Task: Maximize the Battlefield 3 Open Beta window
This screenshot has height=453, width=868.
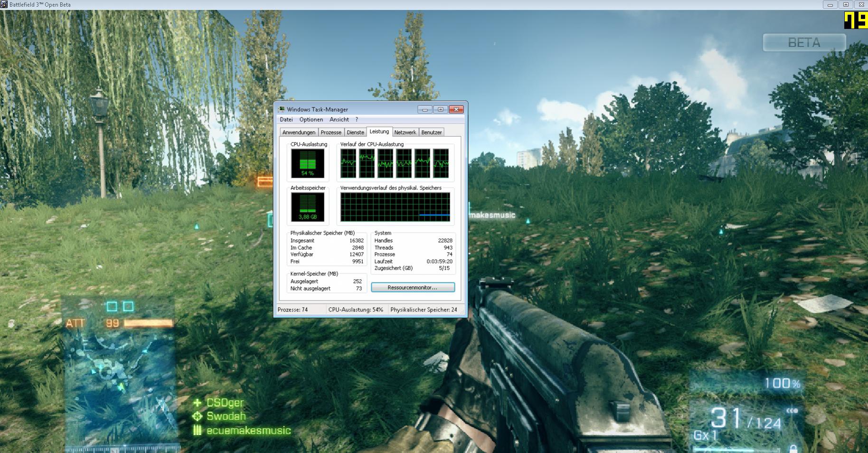Action: click(846, 5)
